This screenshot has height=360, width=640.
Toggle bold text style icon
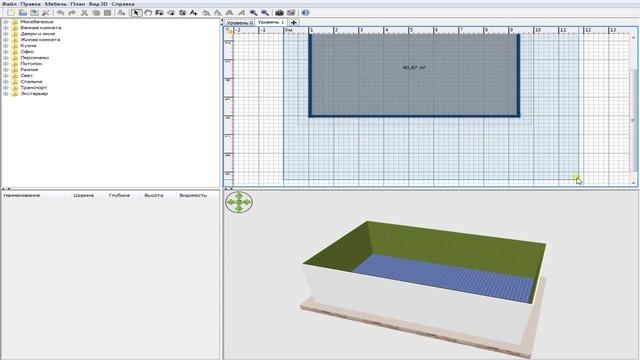coord(229,13)
